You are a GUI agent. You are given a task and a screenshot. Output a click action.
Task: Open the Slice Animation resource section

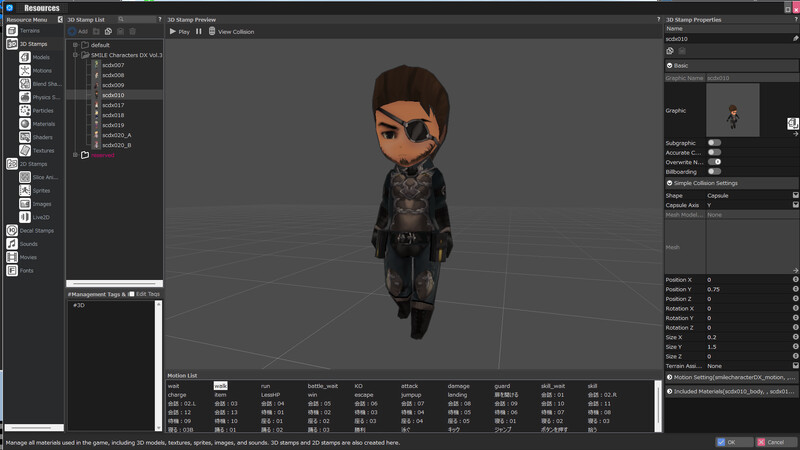(x=39, y=177)
